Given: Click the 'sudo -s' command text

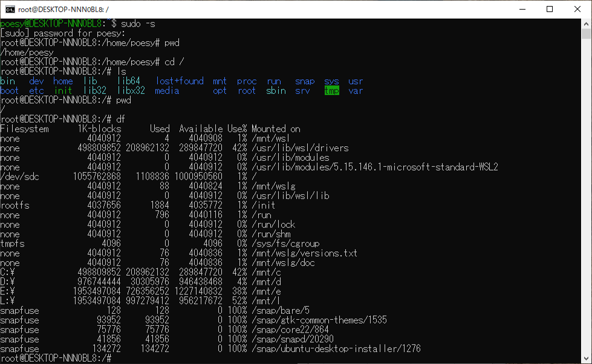Looking at the screenshot, I should (x=138, y=24).
